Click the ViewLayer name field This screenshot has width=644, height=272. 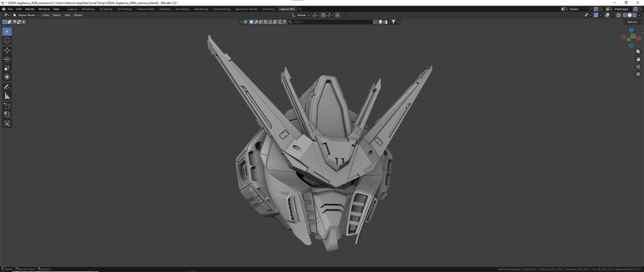click(x=623, y=9)
